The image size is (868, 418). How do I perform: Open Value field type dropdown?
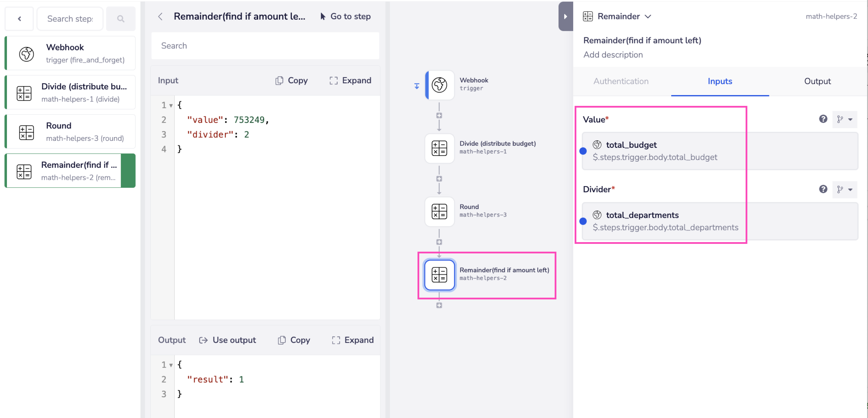[844, 119]
